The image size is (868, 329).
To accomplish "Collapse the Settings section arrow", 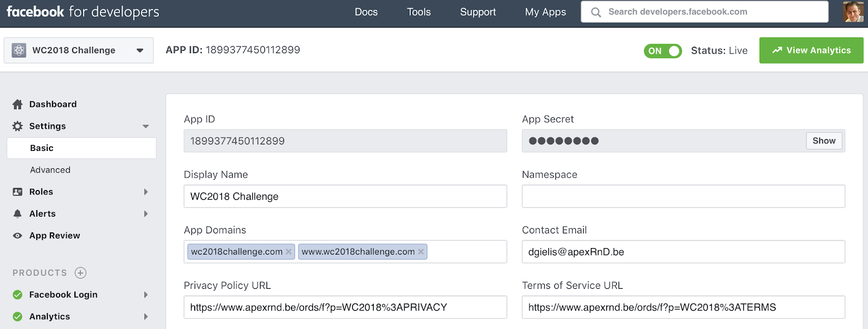I will pyautogui.click(x=145, y=126).
